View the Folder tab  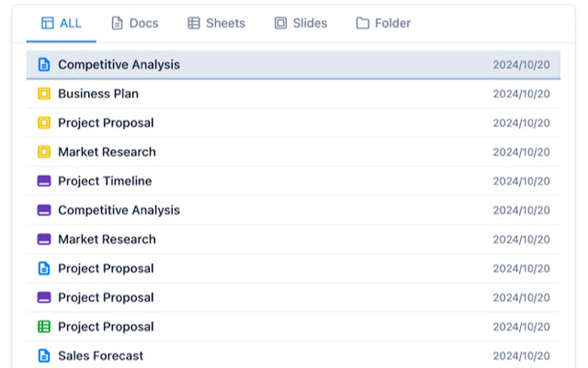click(382, 23)
